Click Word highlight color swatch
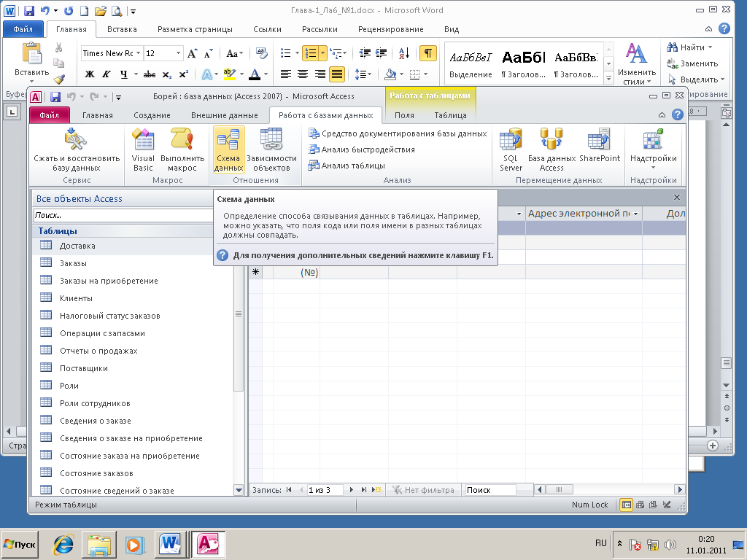 pos(230,74)
